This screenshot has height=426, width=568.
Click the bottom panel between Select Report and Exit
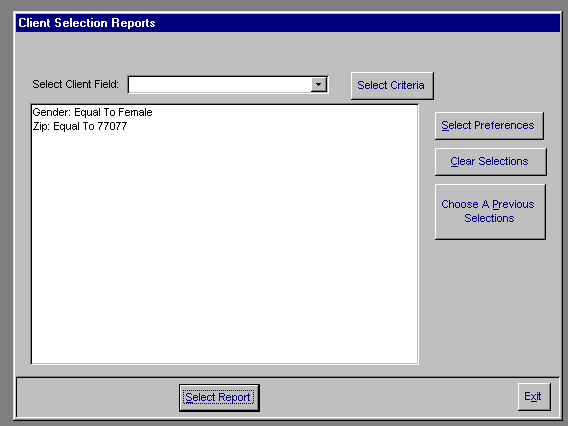point(388,398)
